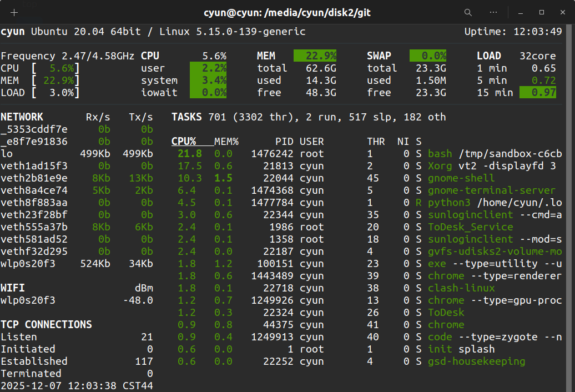Click the Frequency 2.47/4.58GHz text
This screenshot has width=575, height=392.
coord(68,56)
